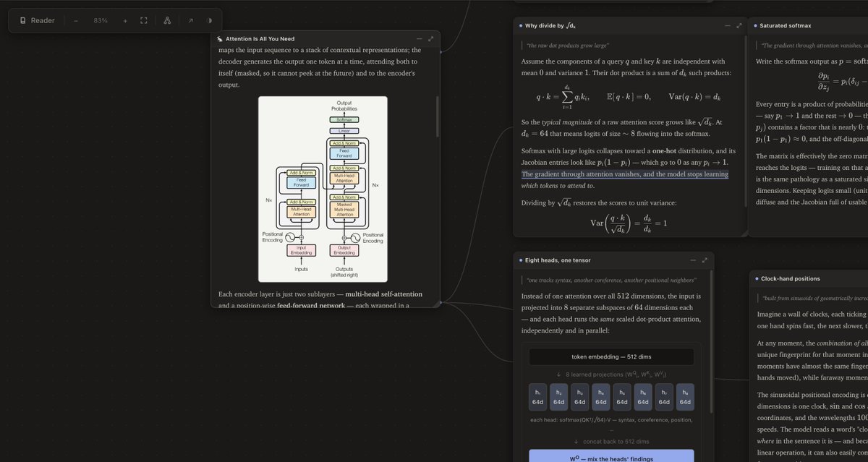
Task: Select head h₂ 64d box
Action: coord(559,397)
